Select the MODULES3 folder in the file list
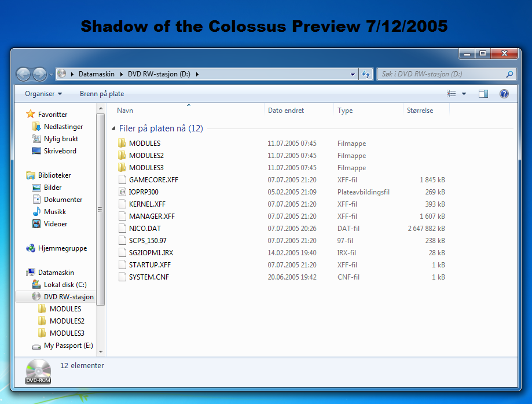This screenshot has height=404, width=532. (x=146, y=168)
